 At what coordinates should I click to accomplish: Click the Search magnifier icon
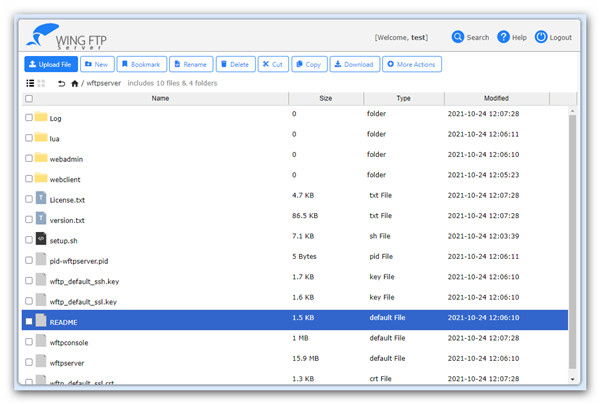(x=458, y=37)
